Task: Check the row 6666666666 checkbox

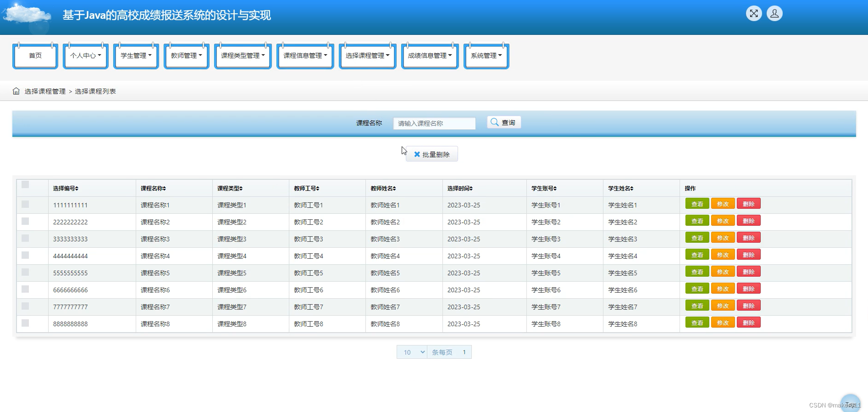Action: click(25, 289)
